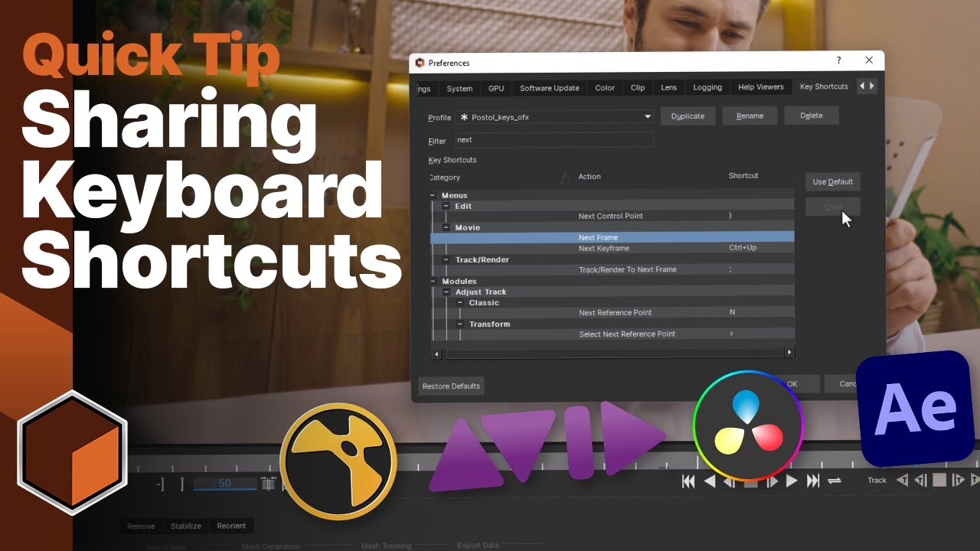Click the frame number field showing 50
Screen dimensions: 980x551
pyautogui.click(x=224, y=484)
